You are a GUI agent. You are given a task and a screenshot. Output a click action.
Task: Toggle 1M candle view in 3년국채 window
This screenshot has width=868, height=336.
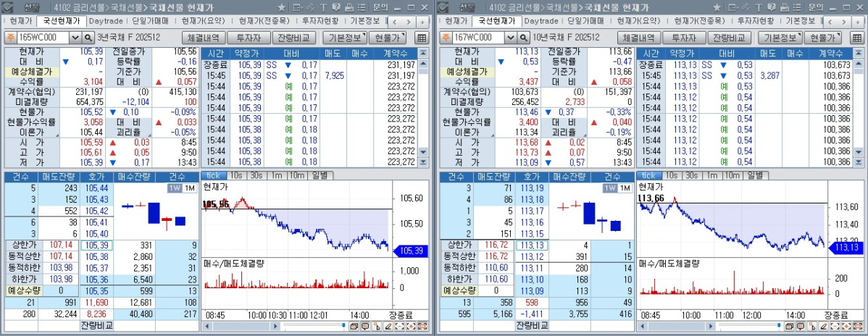188,188
